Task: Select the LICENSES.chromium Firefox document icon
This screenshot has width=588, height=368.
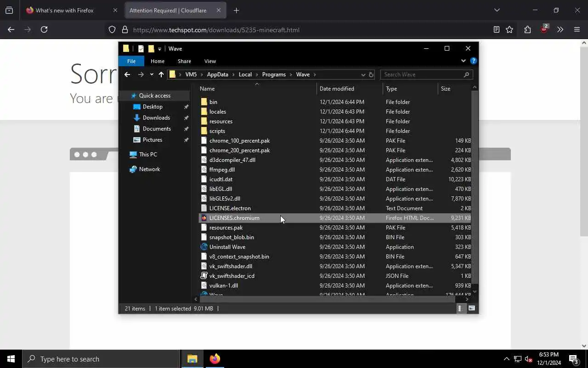Action: (x=204, y=218)
